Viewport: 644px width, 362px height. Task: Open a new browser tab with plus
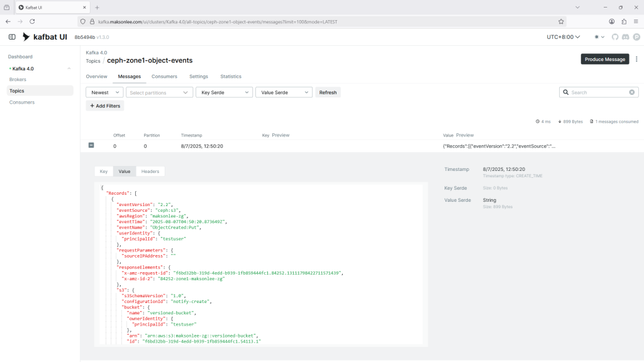click(x=97, y=8)
